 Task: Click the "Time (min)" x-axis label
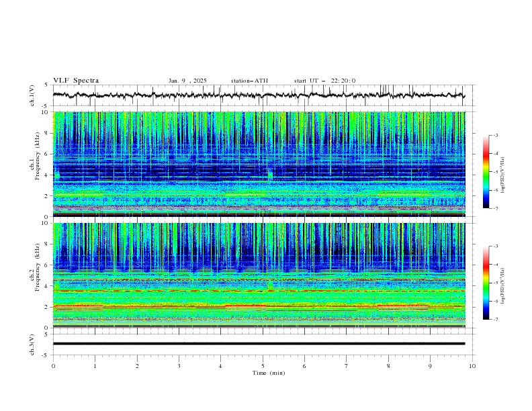(x=269, y=373)
